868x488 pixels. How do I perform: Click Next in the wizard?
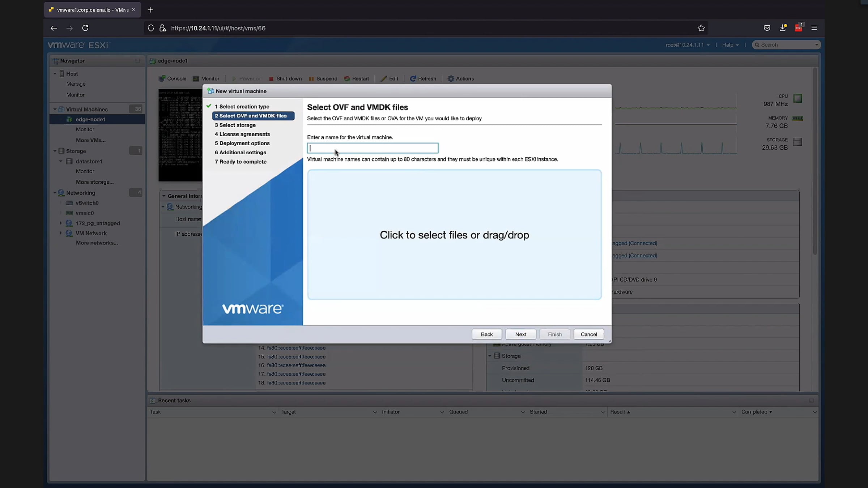(x=520, y=334)
